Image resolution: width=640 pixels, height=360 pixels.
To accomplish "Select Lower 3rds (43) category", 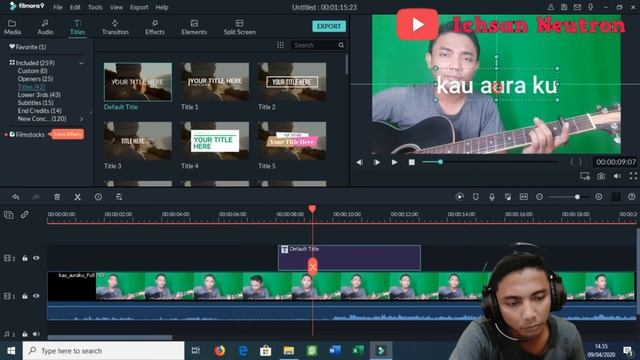I will click(x=39, y=95).
